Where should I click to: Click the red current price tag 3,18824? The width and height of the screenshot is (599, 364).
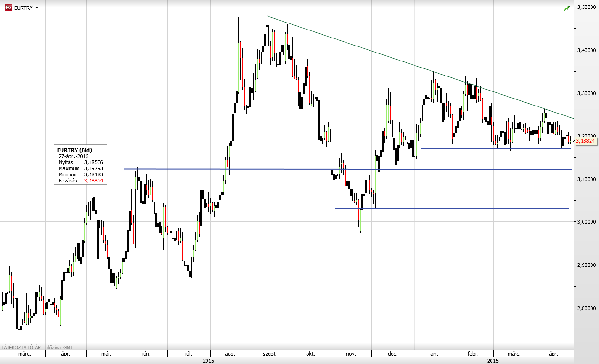pyautogui.click(x=586, y=141)
